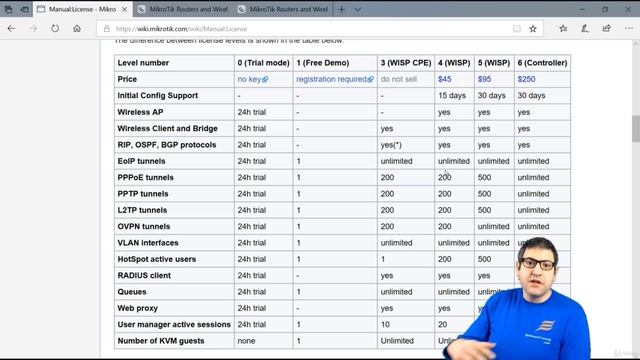This screenshot has height=360, width=640.
Task: Click 'OVPN tunnels' row label
Action: [144, 226]
